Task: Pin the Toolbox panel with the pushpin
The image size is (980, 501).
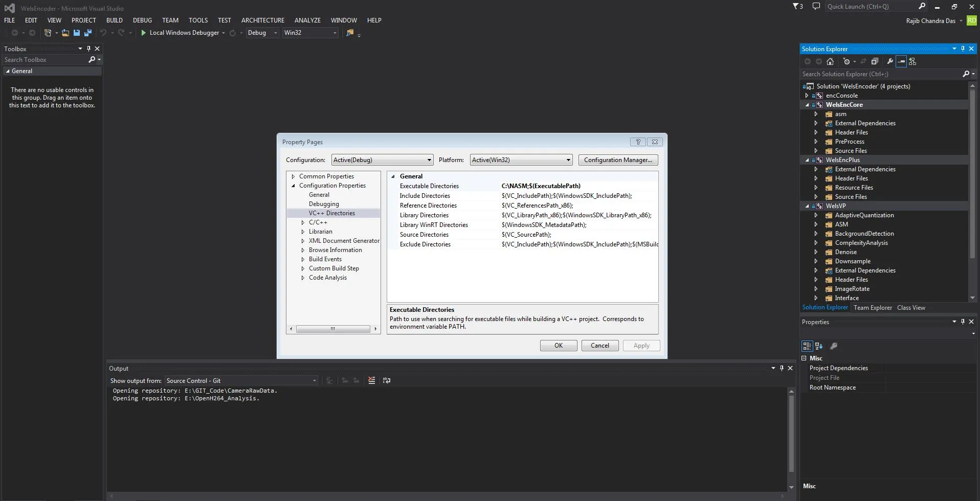Action: [88, 49]
